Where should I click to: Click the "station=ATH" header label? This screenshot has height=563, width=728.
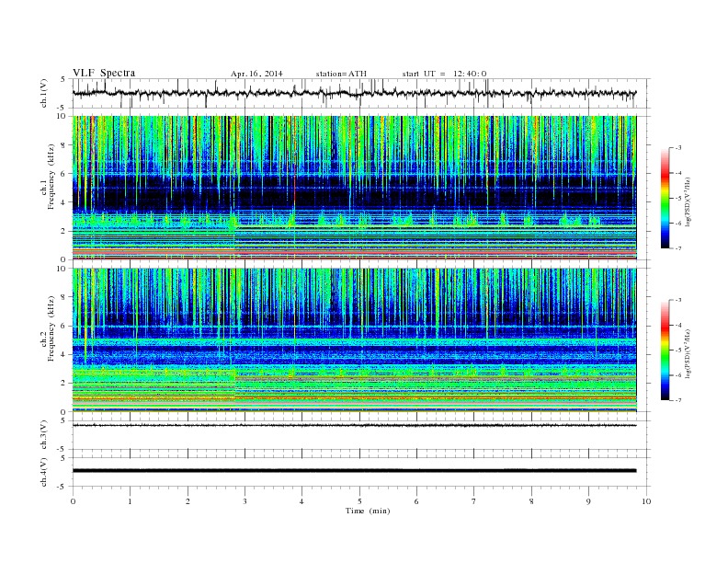tap(341, 74)
